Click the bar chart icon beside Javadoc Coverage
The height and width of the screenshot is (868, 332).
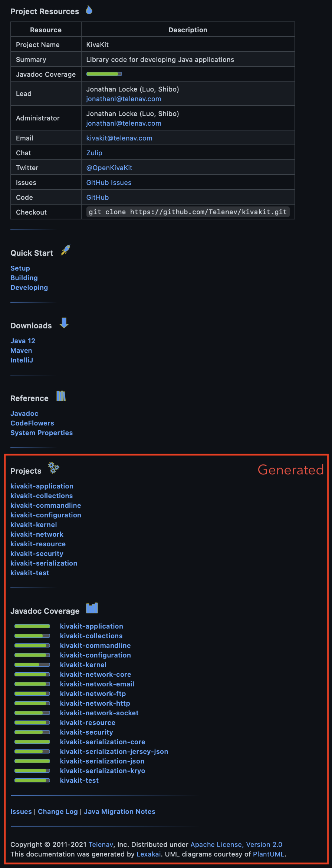pos(92,608)
